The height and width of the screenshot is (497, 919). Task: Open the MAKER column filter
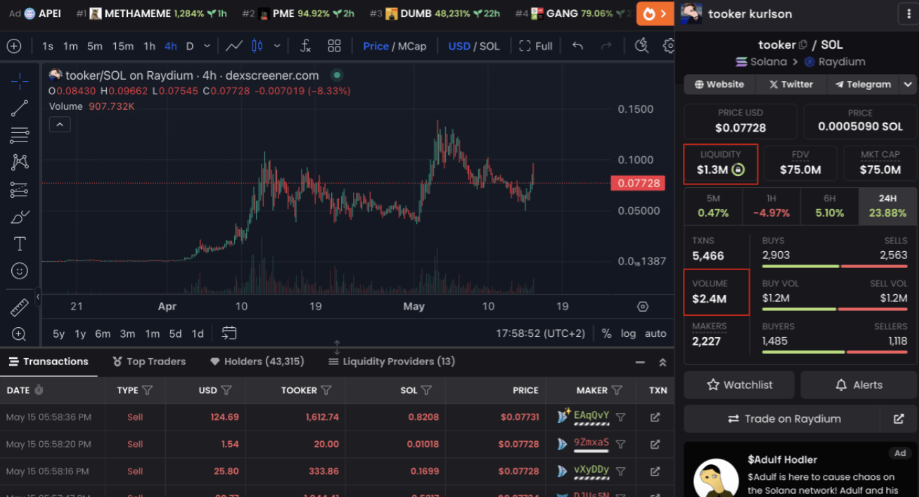point(617,390)
